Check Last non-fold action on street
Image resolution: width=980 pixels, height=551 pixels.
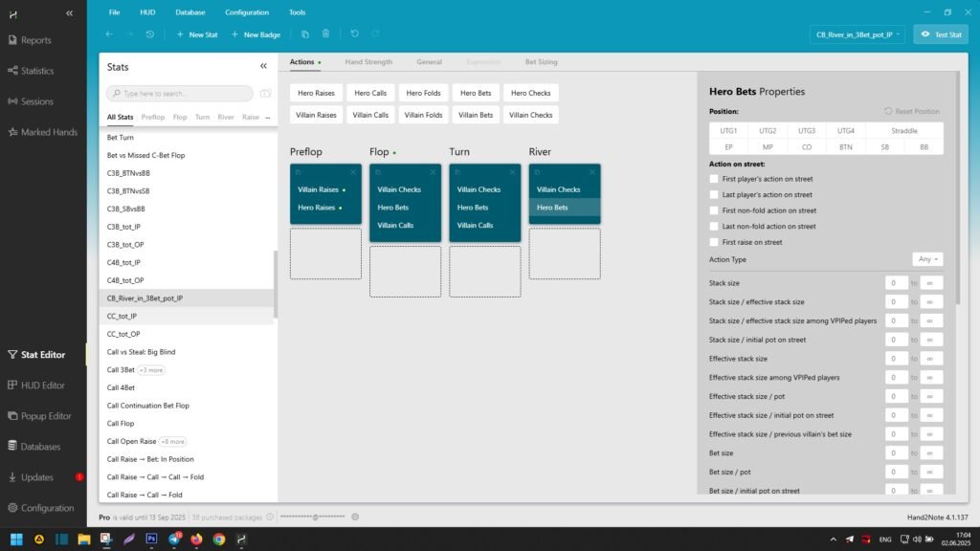click(x=714, y=227)
